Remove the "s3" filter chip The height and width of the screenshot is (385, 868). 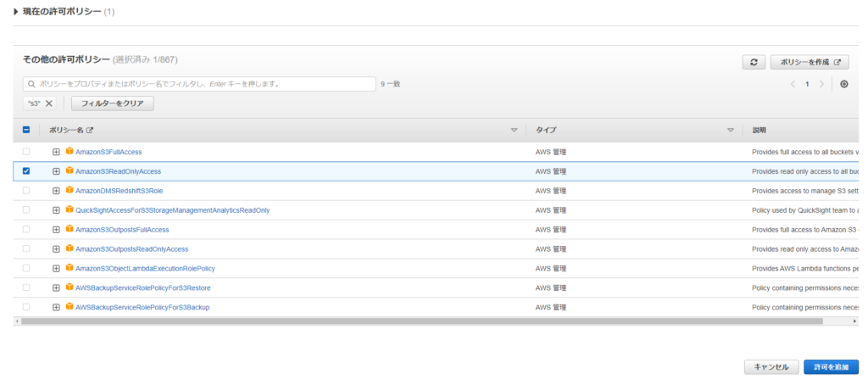(x=49, y=103)
